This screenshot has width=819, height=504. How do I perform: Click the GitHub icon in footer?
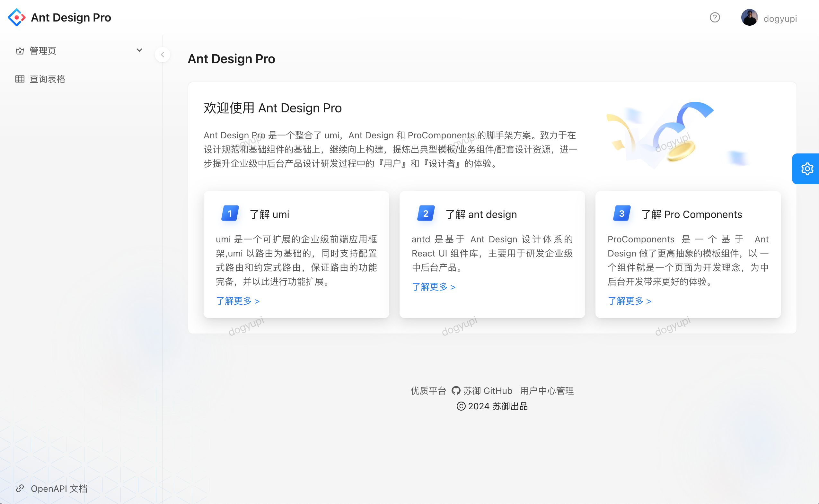coord(456,390)
